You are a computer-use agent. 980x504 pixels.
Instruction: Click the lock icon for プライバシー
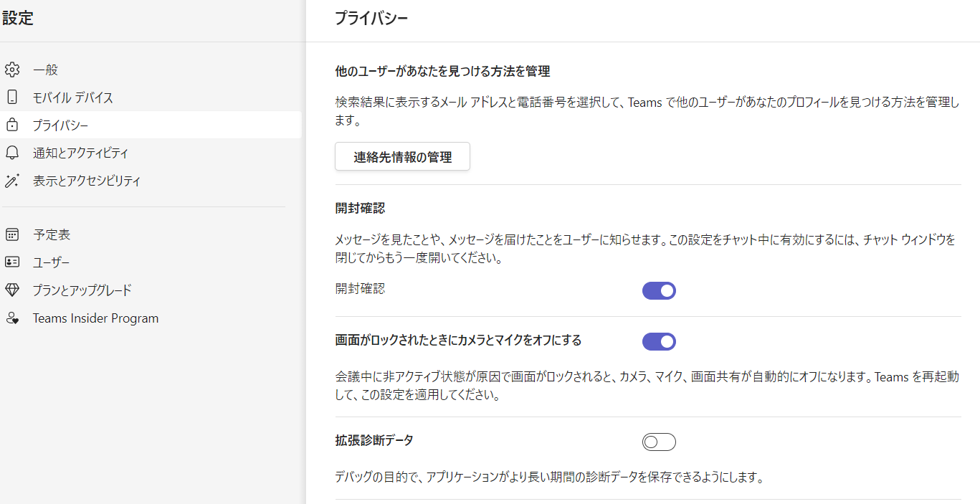tap(11, 125)
